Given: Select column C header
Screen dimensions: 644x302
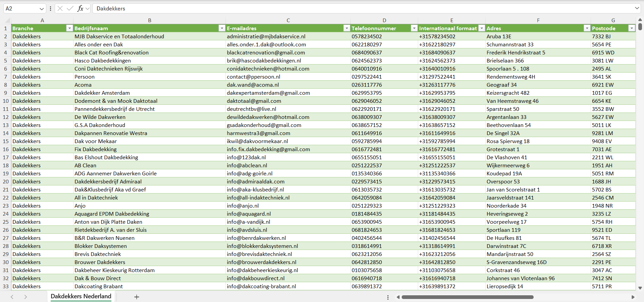Looking at the screenshot, I should 288,20.
